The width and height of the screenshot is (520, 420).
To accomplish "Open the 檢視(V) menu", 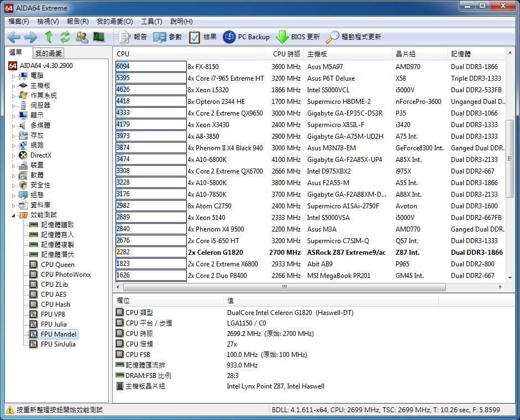I will 48,22.
